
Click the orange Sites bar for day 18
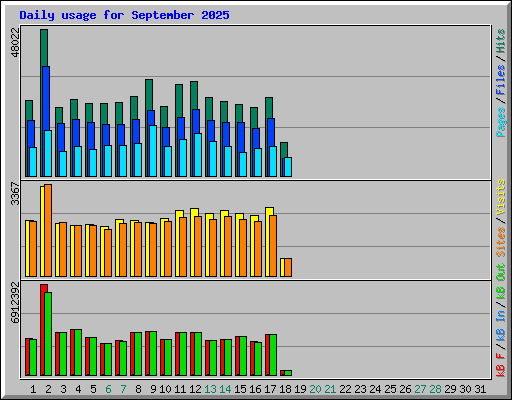(x=288, y=267)
